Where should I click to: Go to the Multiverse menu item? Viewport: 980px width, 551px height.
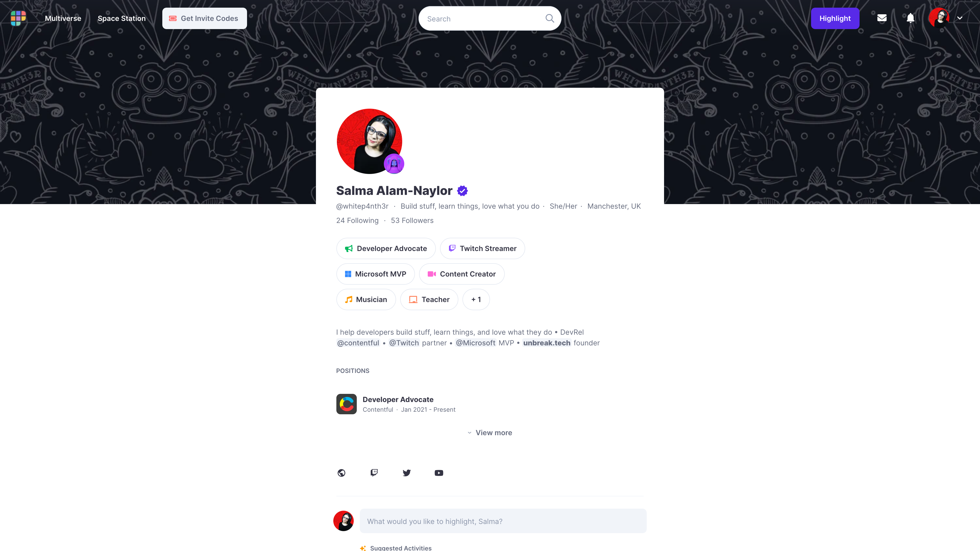[63, 18]
